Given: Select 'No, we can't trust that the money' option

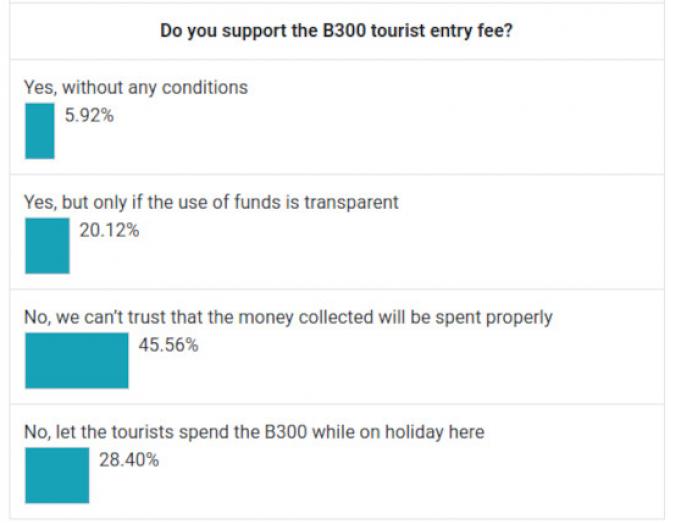Looking at the screenshot, I should pos(288,318).
